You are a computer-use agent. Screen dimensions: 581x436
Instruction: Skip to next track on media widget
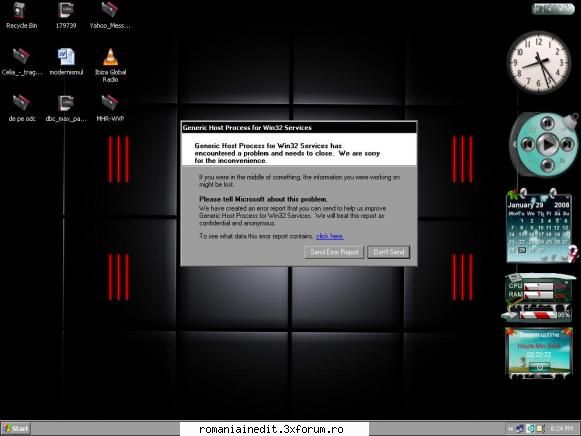[x=567, y=144]
